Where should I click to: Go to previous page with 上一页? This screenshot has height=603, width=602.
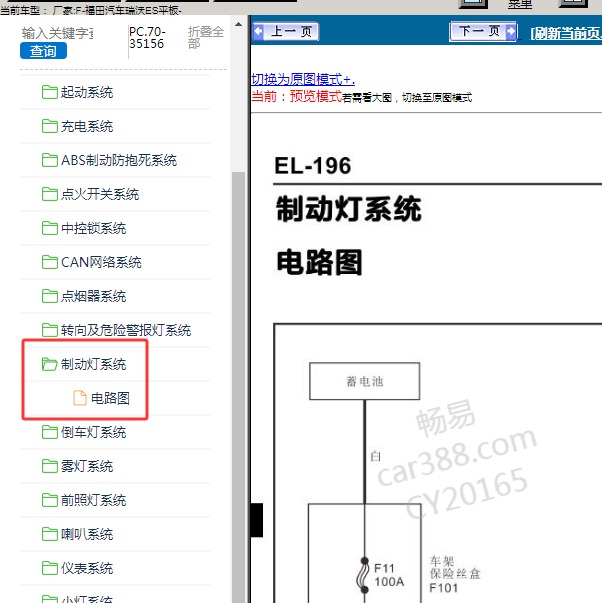(285, 31)
